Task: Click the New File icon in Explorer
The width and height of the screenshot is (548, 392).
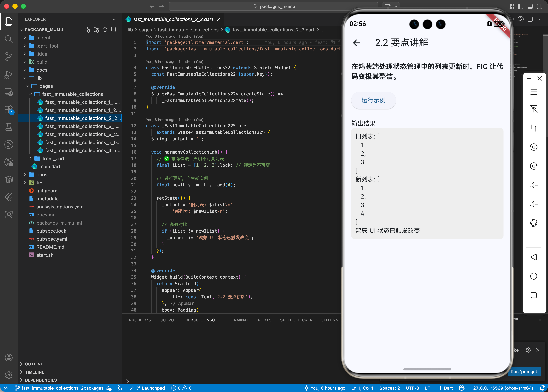Action: point(88,30)
